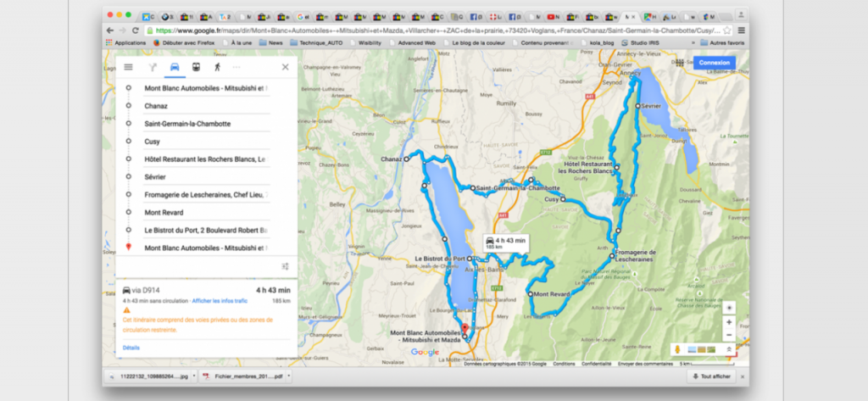This screenshot has width=868, height=401.
Task: Open the Applications bookmarks shortcut
Action: [125, 42]
